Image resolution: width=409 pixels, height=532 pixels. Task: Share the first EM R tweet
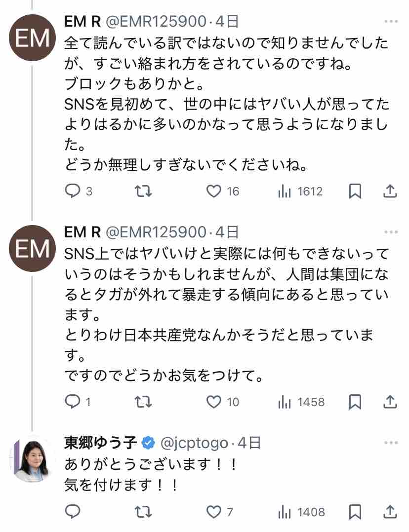(390, 191)
